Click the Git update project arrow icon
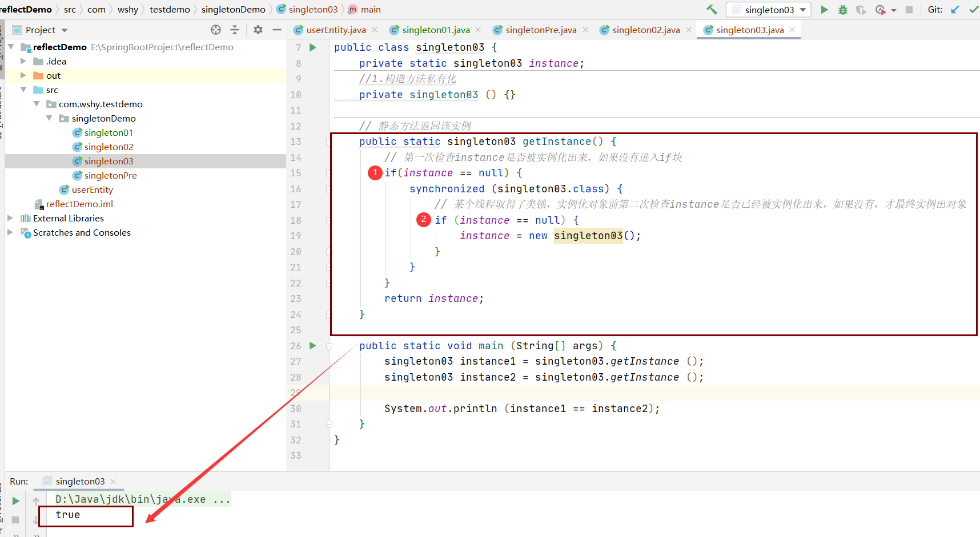Image resolution: width=980 pixels, height=537 pixels. click(x=955, y=10)
